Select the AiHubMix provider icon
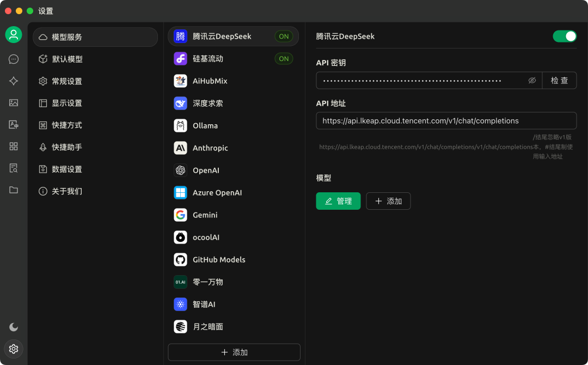588x365 pixels. pos(180,81)
